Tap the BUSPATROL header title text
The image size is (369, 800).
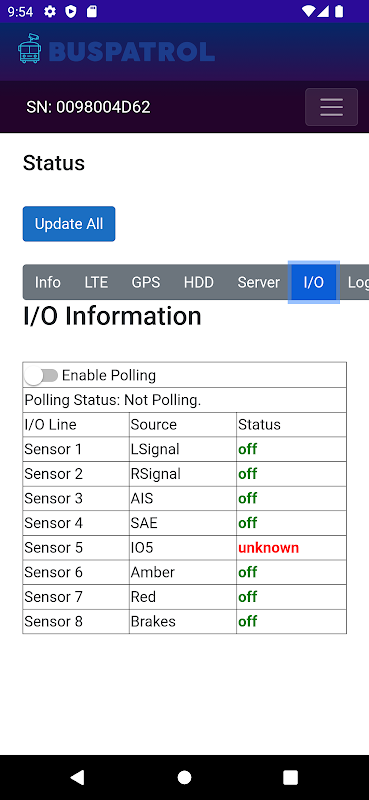click(132, 52)
